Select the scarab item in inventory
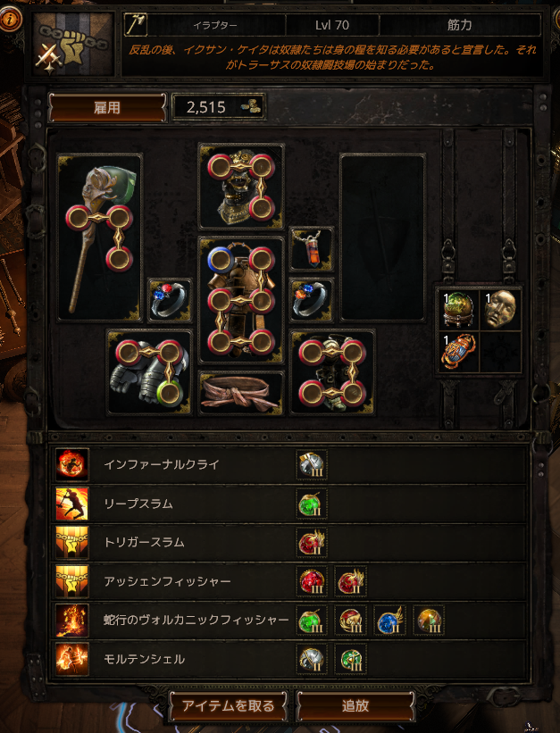 coord(458,352)
